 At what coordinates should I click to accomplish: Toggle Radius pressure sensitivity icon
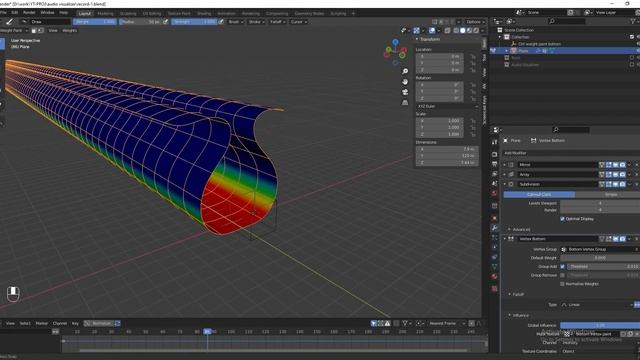(x=165, y=22)
